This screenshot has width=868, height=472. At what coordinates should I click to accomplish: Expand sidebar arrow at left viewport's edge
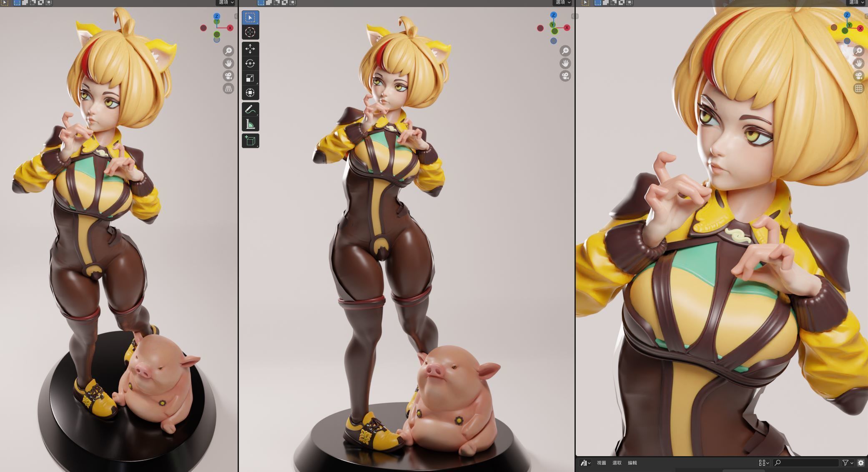pyautogui.click(x=236, y=16)
